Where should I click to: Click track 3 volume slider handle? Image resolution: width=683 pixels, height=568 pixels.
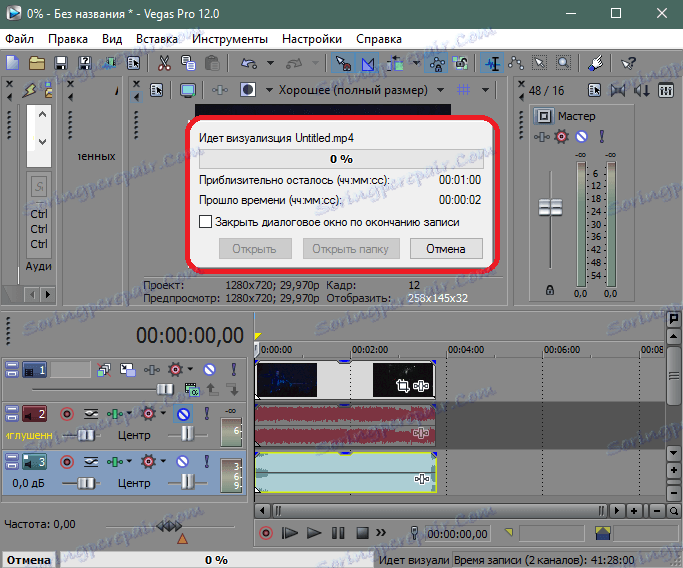coord(86,483)
